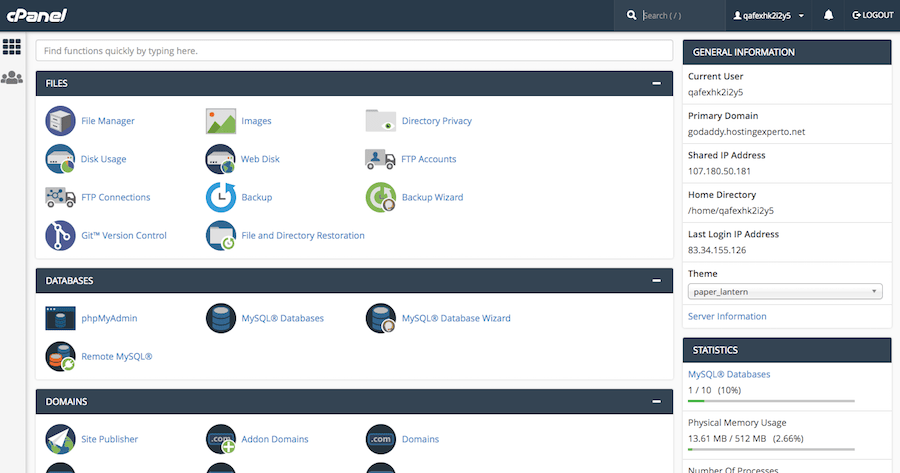Open MySQL Database Wizard text link
This screenshot has width=900, height=473.
(456, 318)
